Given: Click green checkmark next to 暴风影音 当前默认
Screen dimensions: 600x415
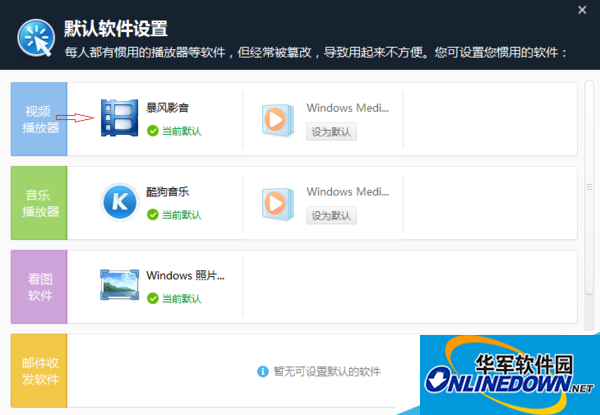Looking at the screenshot, I should pyautogui.click(x=153, y=131).
